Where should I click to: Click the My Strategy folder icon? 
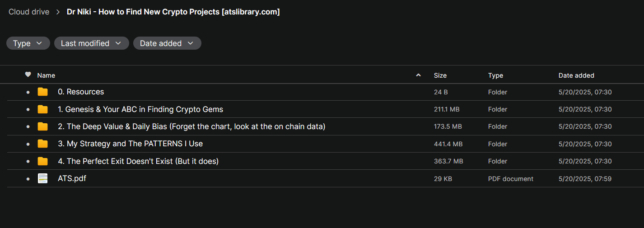(42, 144)
